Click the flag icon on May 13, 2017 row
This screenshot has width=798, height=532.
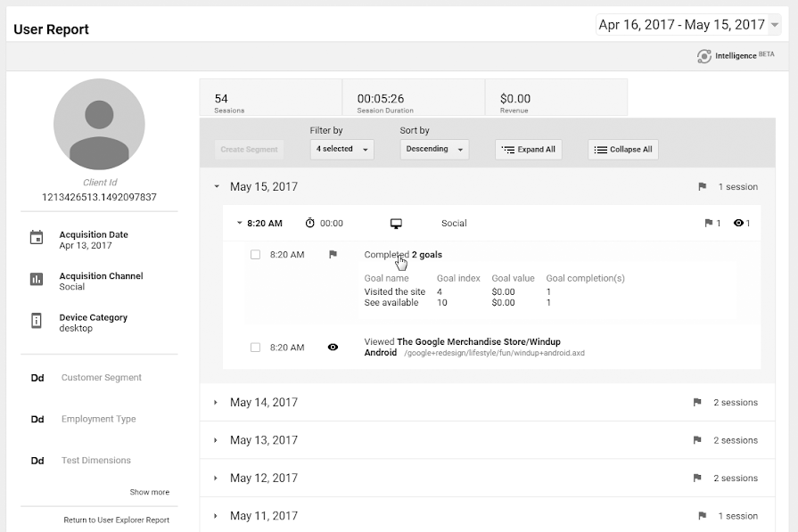point(697,440)
